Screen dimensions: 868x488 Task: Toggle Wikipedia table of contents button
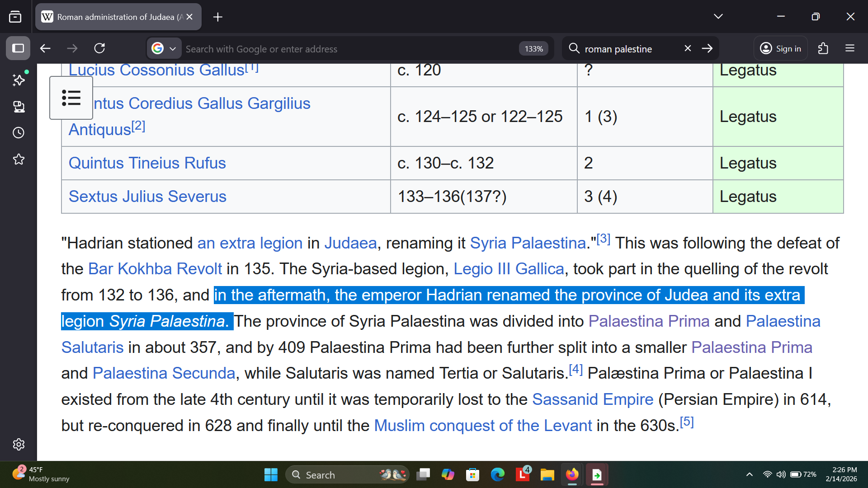tap(71, 98)
